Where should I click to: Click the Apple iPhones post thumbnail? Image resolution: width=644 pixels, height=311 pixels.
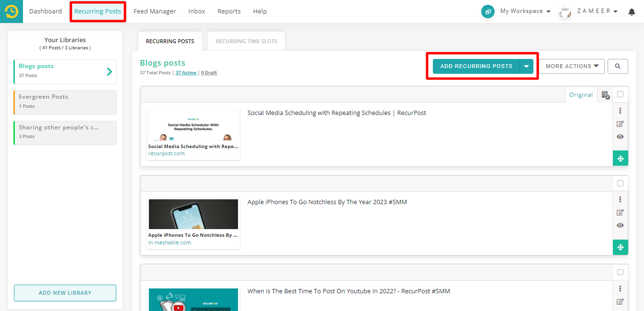[x=193, y=214]
